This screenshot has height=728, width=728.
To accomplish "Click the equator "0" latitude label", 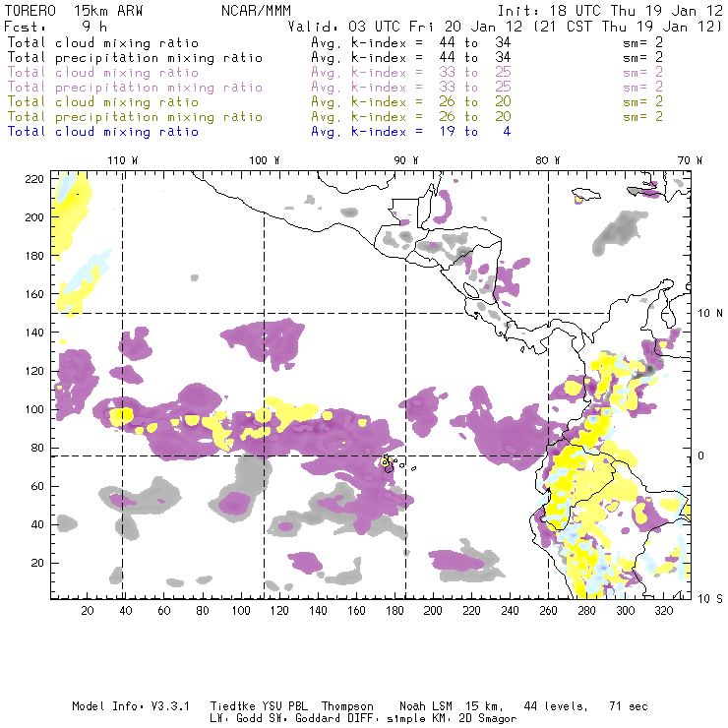I will pos(701,455).
